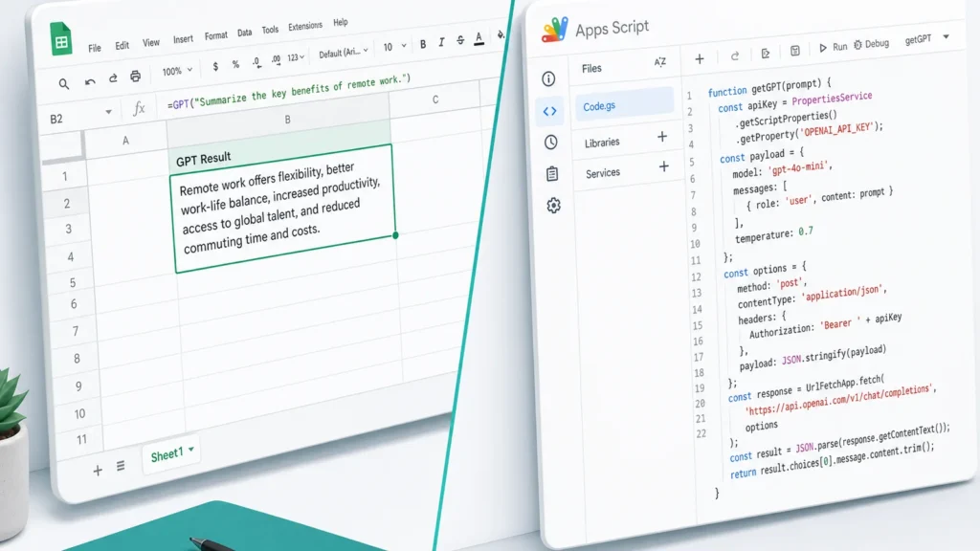Click the Services label

point(603,173)
